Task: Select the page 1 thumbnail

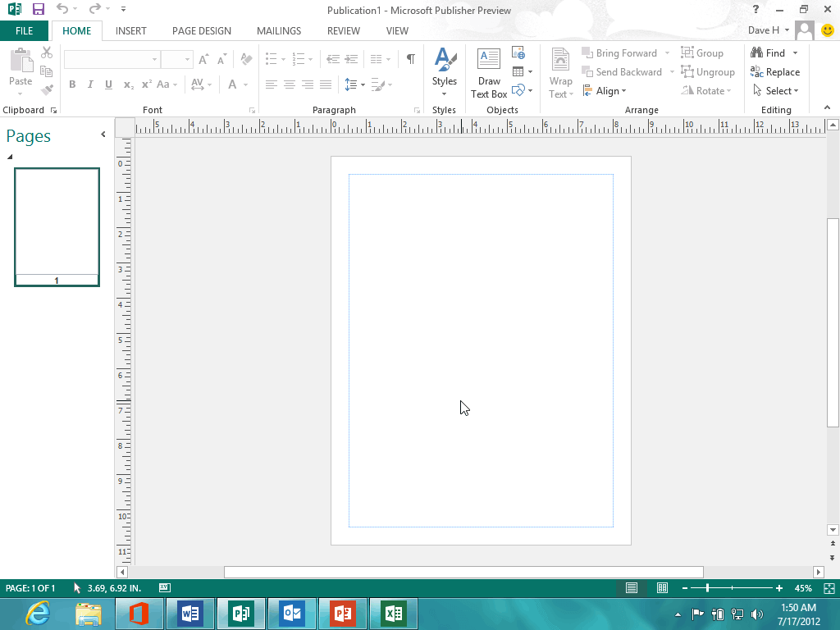Action: click(x=57, y=227)
